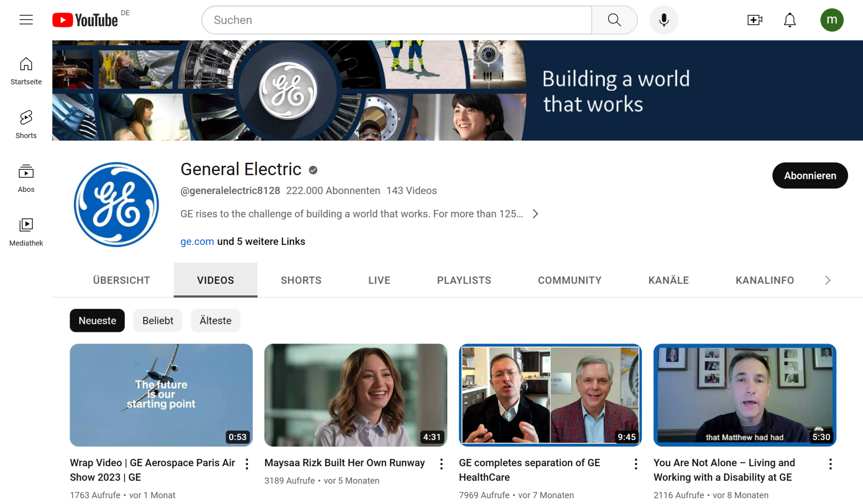Open the notifications bell
863x504 pixels.
[790, 20]
